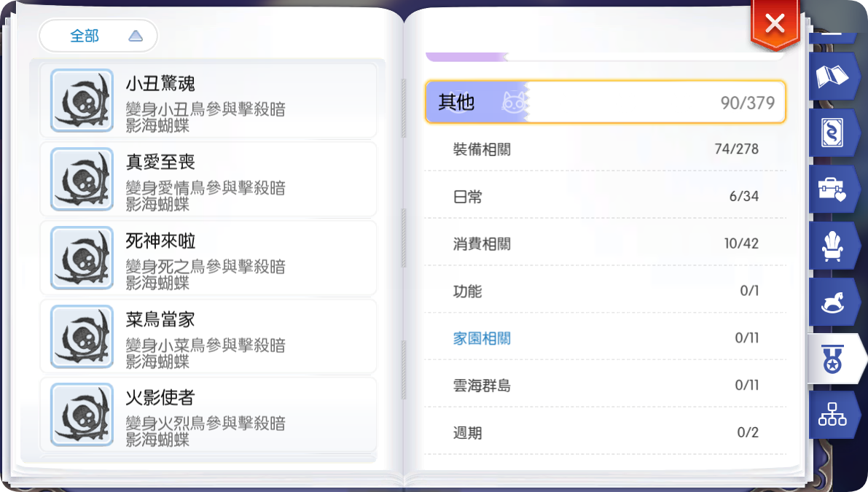This screenshot has height=492, width=868.
Task: Open the 雲海群島 subcategory
Action: click(605, 385)
